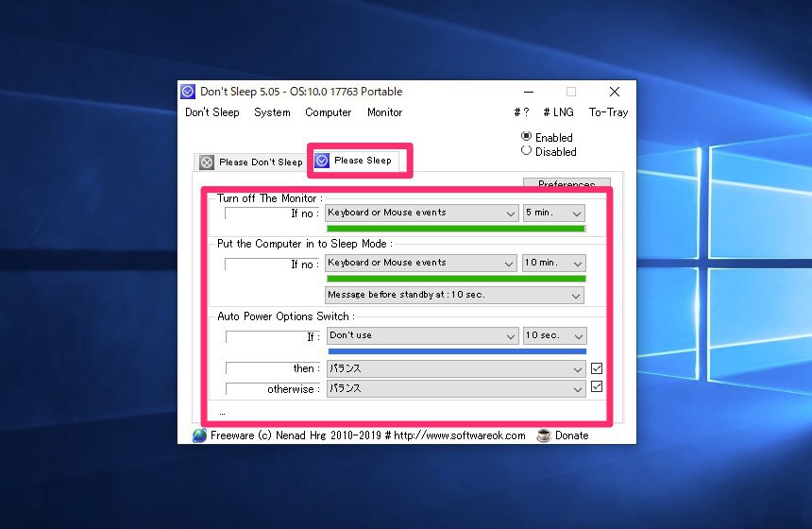
Task: Open the # ? help menu
Action: click(x=521, y=112)
